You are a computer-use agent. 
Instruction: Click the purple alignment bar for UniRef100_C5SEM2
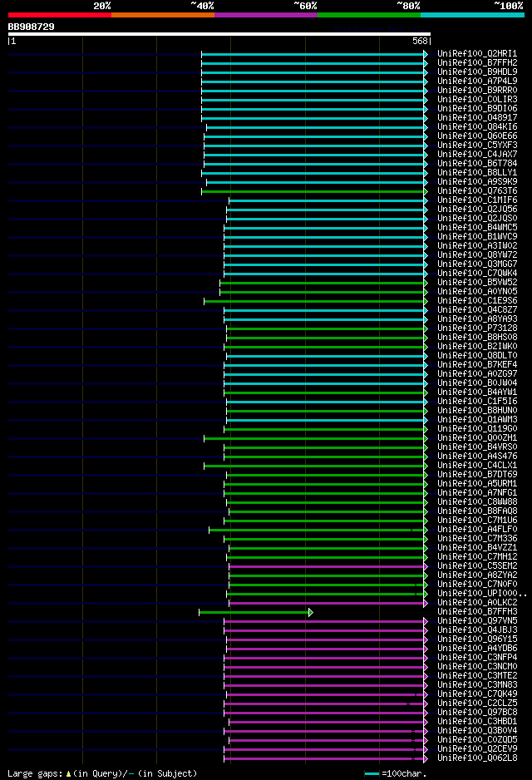(x=328, y=566)
